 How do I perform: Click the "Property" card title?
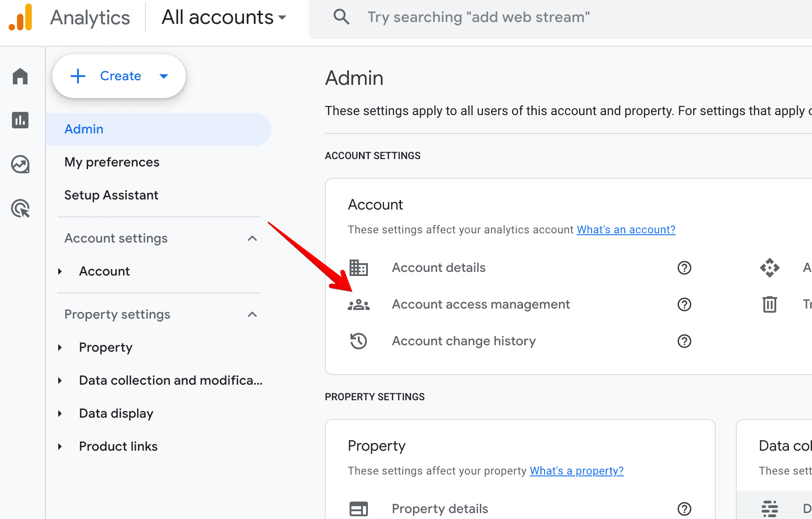377,446
